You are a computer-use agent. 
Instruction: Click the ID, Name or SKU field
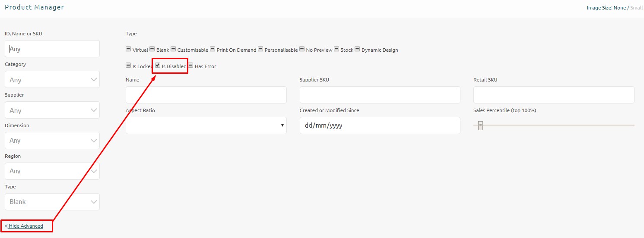tap(52, 49)
